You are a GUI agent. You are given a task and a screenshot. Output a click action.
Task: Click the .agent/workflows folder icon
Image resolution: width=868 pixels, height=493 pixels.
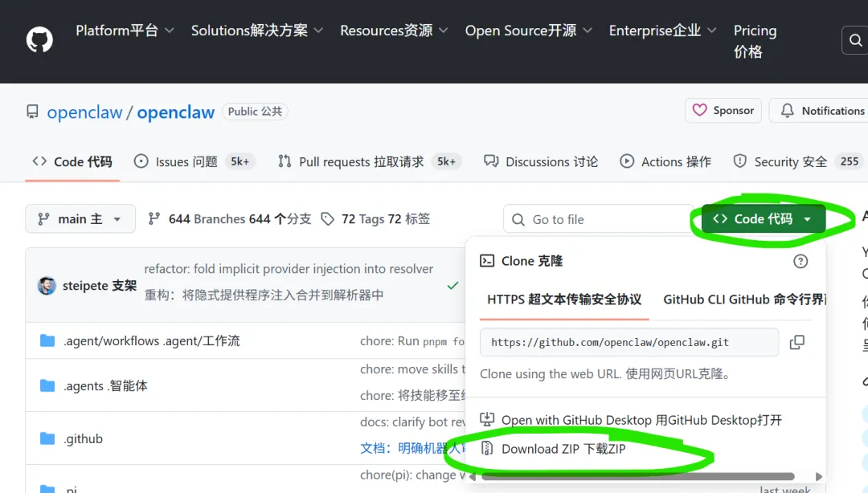pos(47,340)
